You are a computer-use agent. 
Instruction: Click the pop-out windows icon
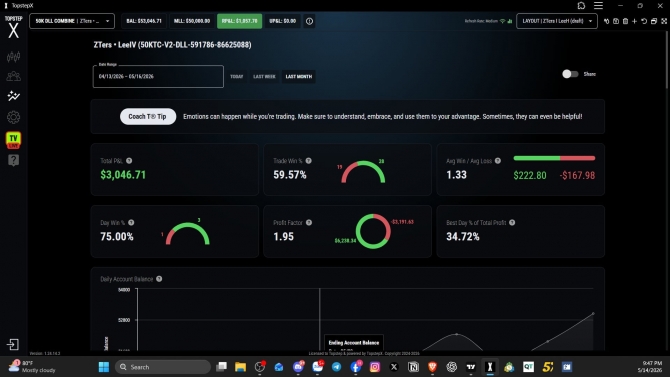(654, 21)
